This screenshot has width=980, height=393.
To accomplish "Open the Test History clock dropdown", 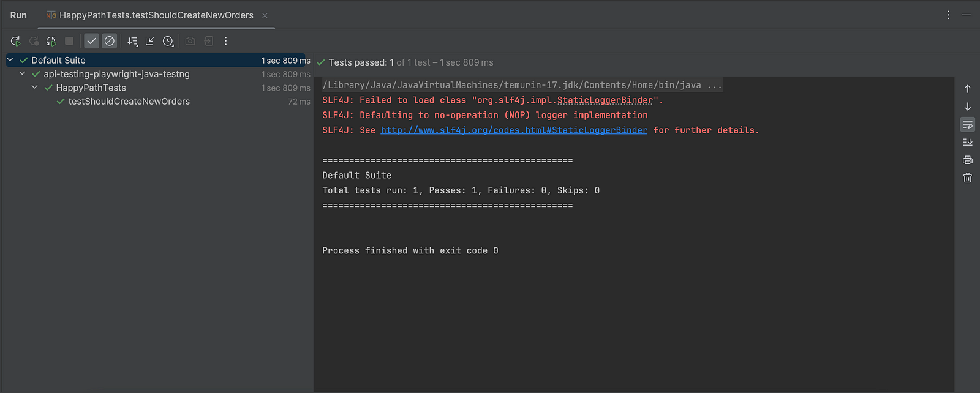I will point(168,41).
